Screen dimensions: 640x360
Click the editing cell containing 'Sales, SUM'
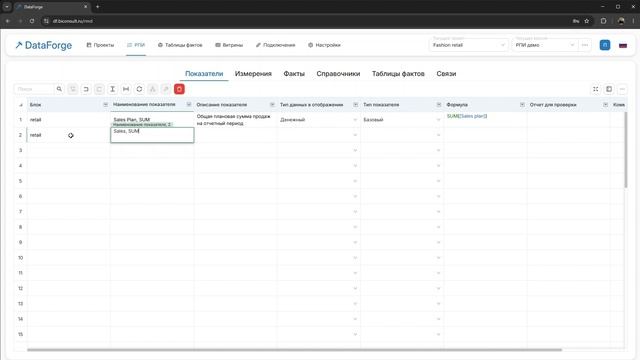point(152,135)
